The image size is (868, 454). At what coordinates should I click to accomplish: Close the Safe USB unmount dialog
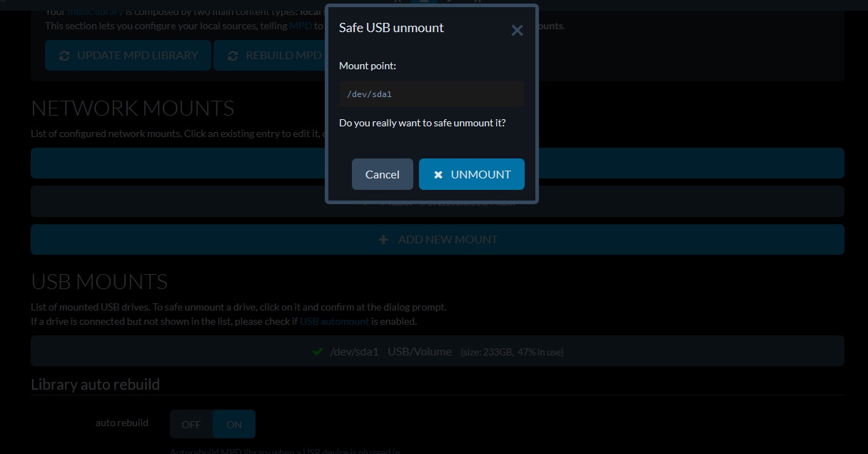518,30
